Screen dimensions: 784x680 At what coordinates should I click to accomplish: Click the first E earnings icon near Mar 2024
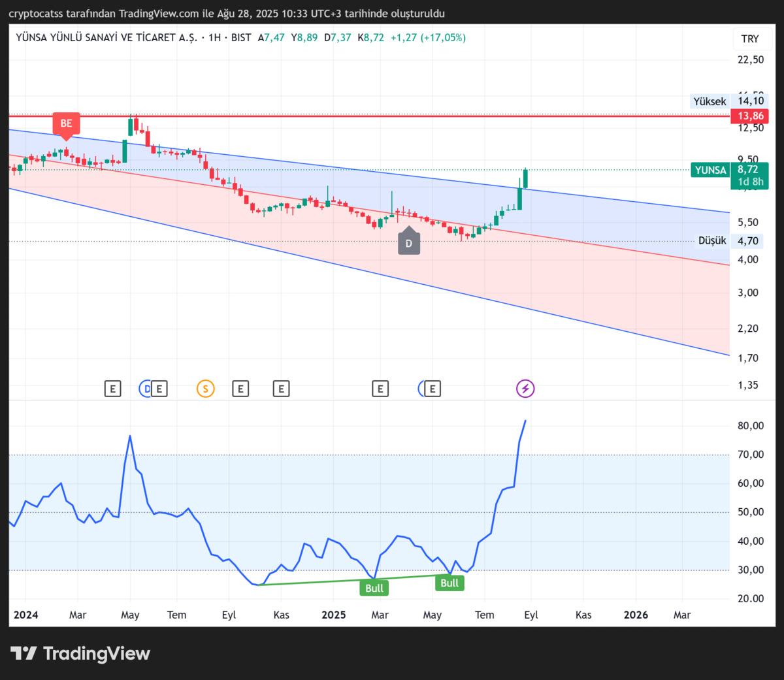112,389
